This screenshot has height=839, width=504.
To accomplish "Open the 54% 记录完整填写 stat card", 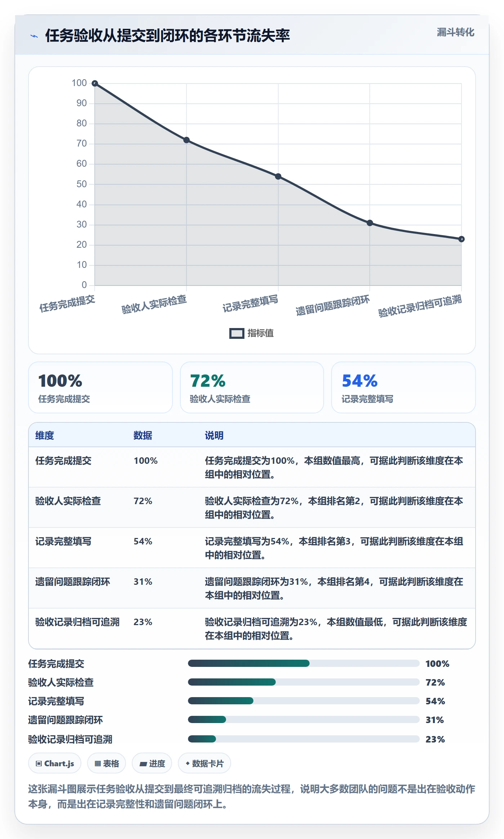I will click(404, 387).
